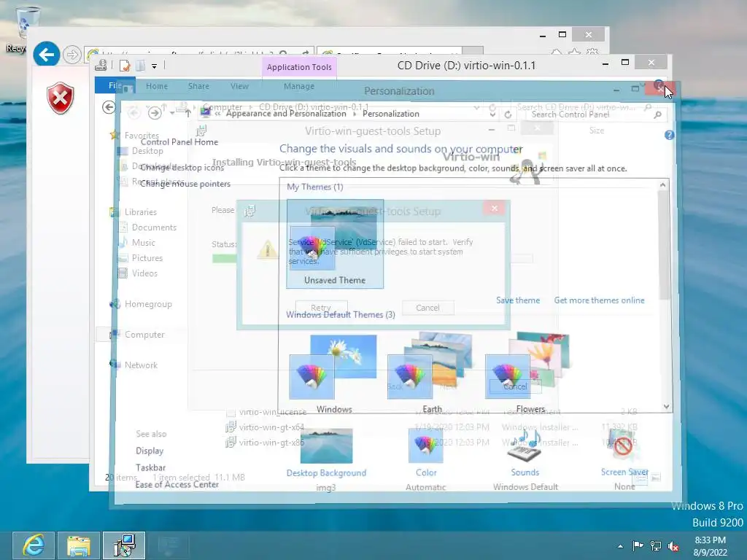The height and width of the screenshot is (560, 747).
Task: Click the muted volume tray icon
Action: click(x=673, y=546)
